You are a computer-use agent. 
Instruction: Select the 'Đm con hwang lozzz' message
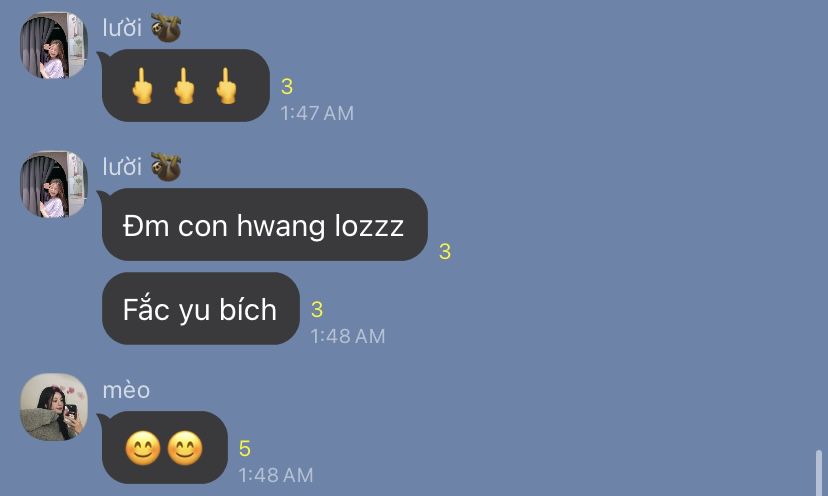click(x=265, y=224)
